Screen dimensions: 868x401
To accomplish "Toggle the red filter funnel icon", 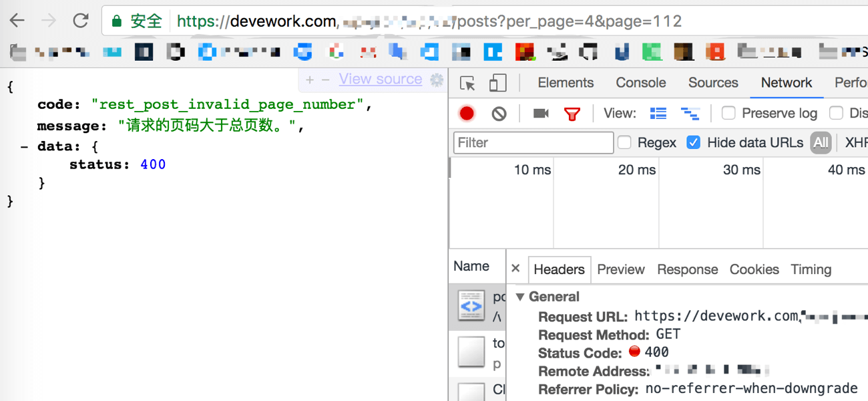I will [572, 114].
